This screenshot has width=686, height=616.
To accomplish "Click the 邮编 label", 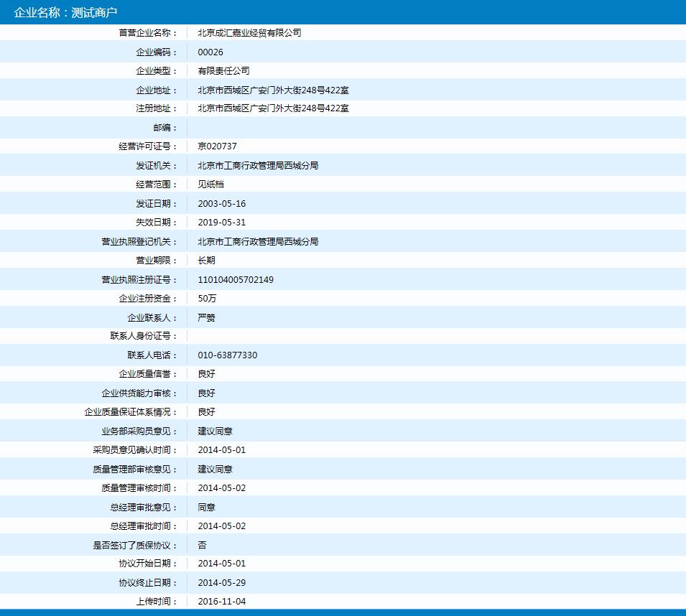I will tap(165, 128).
